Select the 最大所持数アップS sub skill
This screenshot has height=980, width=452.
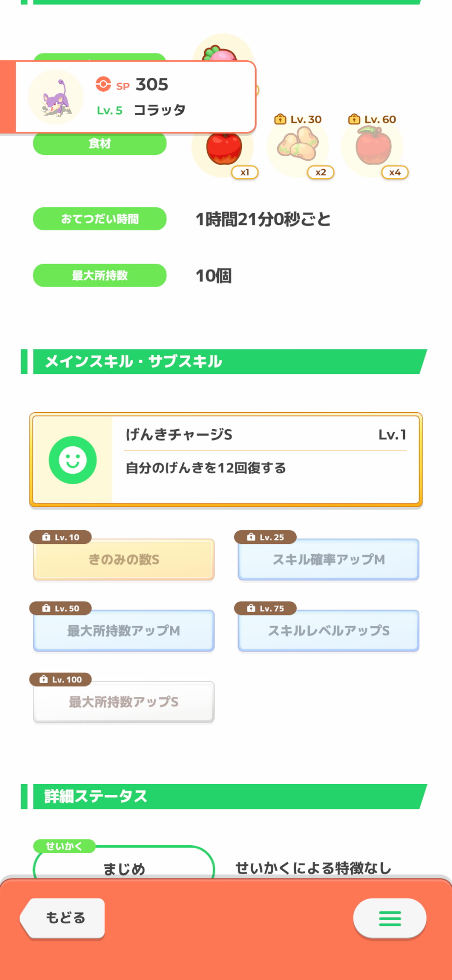pyautogui.click(x=124, y=702)
